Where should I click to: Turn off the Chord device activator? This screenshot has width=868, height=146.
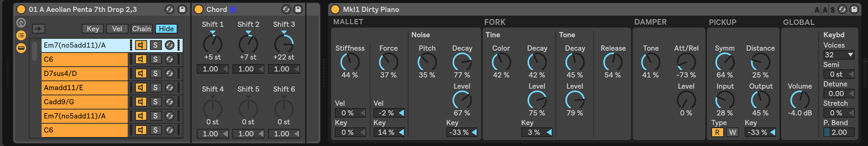click(x=199, y=9)
